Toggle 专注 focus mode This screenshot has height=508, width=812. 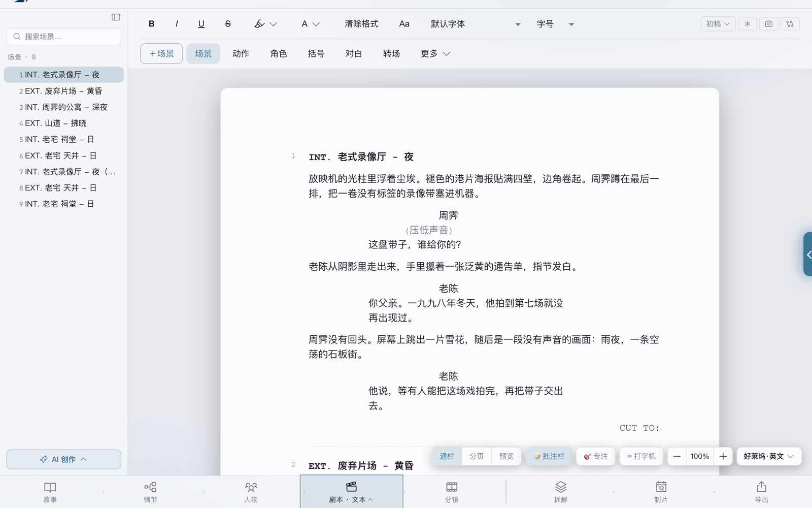596,456
